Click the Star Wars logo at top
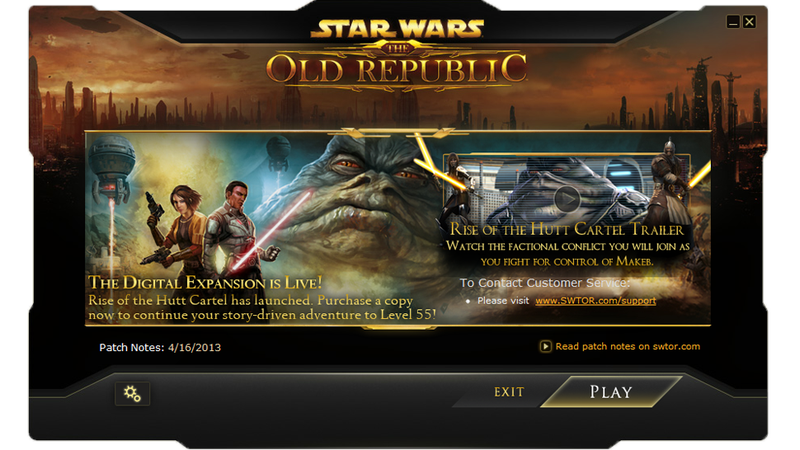Viewport: 800px width, 450px height. pos(397,29)
